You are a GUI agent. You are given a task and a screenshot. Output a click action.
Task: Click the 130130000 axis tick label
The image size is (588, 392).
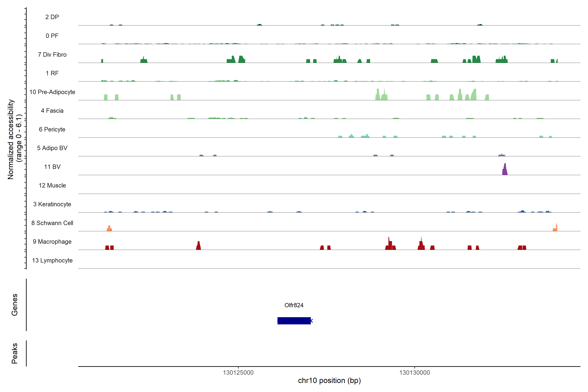(415, 373)
